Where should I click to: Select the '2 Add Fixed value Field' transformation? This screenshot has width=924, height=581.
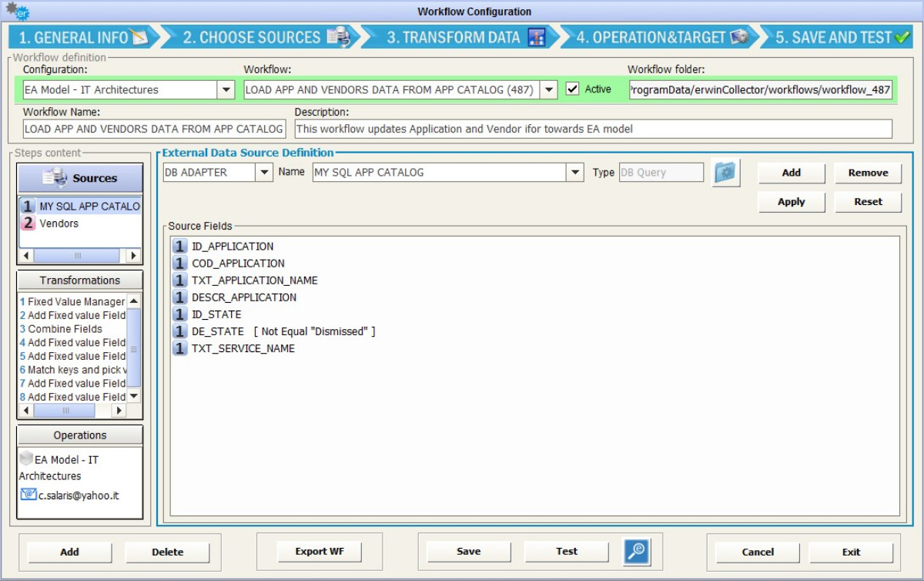(x=72, y=315)
